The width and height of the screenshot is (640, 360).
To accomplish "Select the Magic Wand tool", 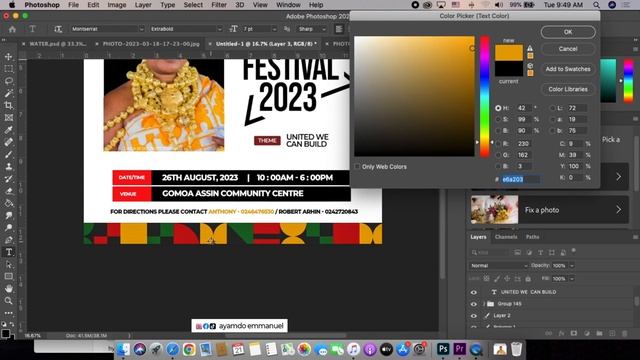I will coord(8,93).
